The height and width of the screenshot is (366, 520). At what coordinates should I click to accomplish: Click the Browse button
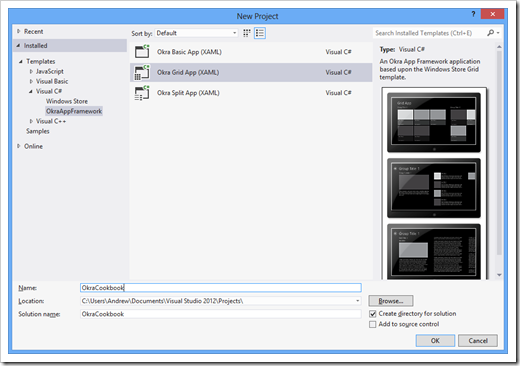point(391,301)
